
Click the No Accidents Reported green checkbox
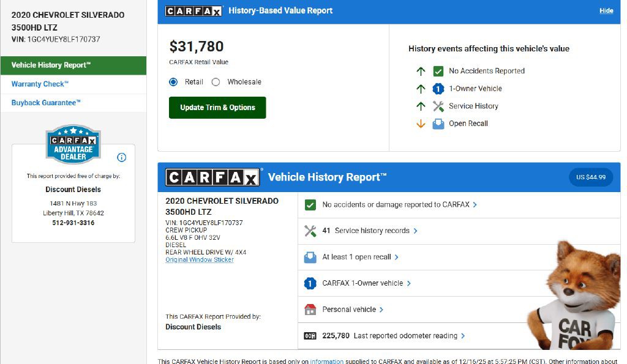[x=438, y=71]
